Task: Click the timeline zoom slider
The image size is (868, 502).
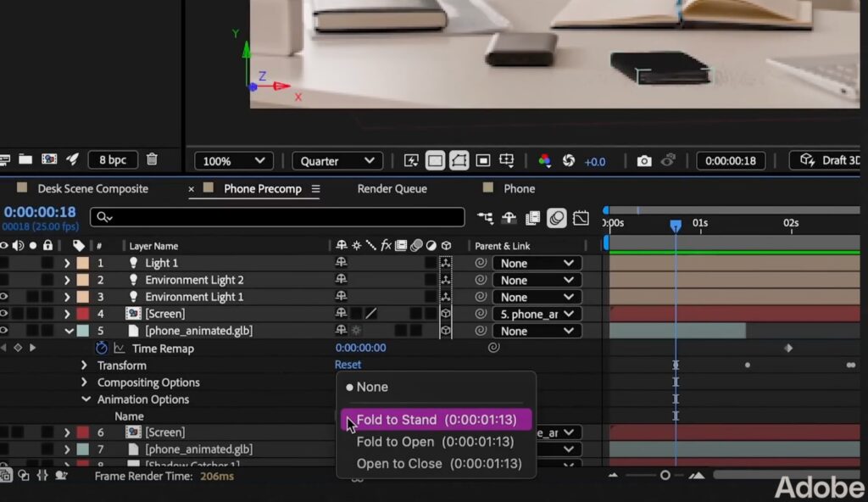Action: click(665, 476)
